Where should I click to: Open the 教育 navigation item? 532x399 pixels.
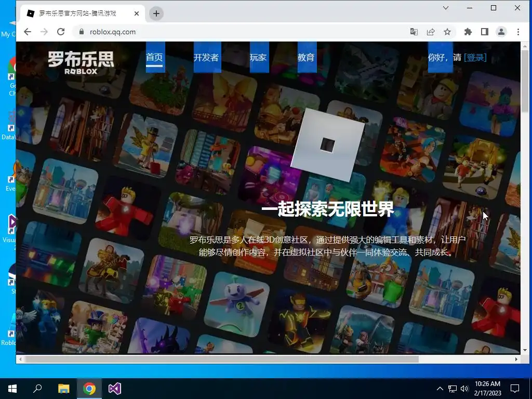(306, 57)
